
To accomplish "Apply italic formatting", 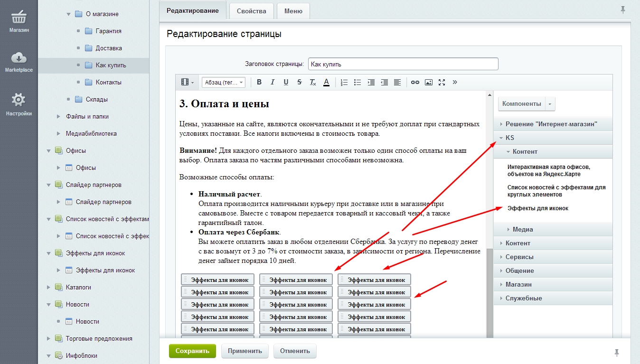I will pyautogui.click(x=273, y=82).
